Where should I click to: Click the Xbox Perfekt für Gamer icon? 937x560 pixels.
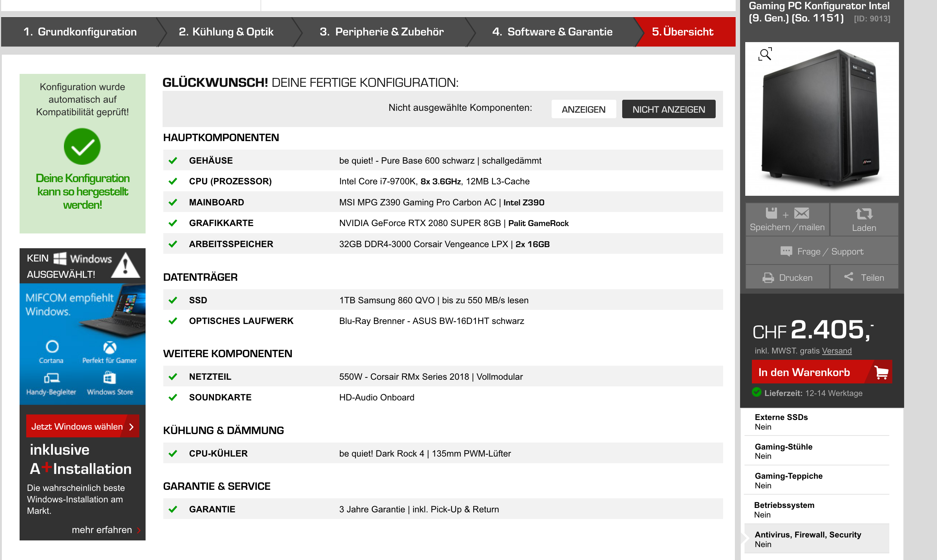click(110, 347)
